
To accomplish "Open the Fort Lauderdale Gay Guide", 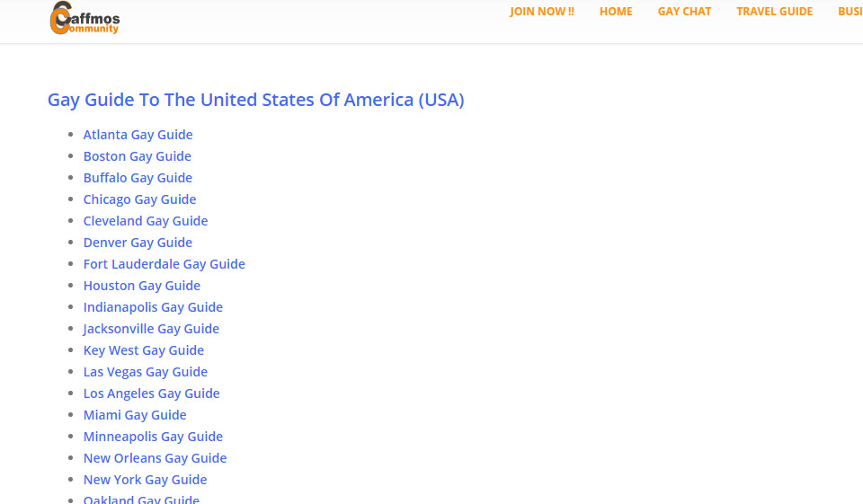I will (164, 264).
